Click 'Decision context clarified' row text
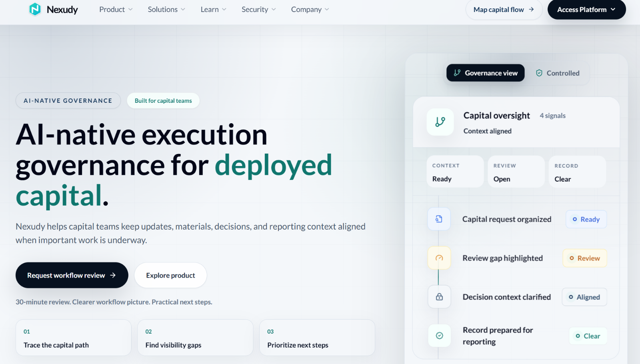The height and width of the screenshot is (364, 640). click(507, 297)
